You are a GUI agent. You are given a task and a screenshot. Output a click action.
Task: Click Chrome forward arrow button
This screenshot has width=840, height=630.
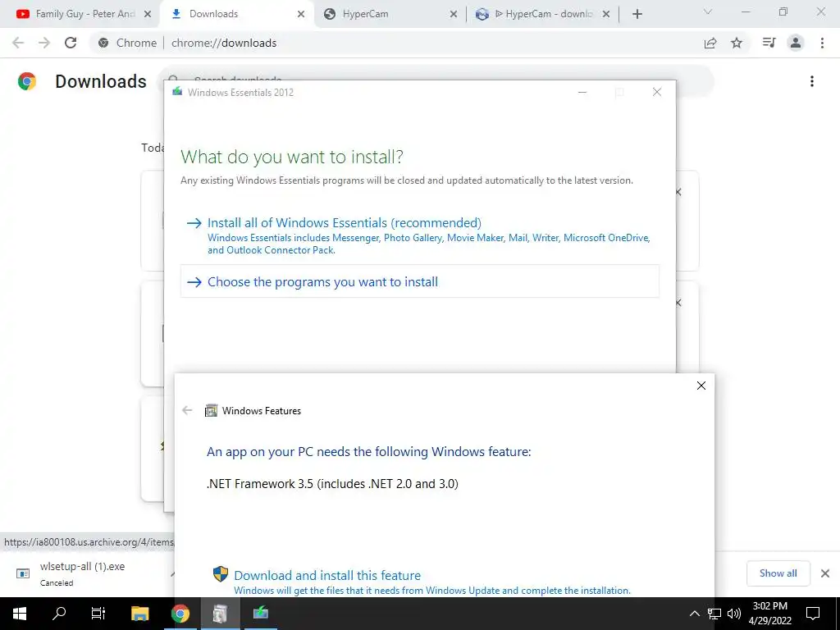pyautogui.click(x=44, y=43)
